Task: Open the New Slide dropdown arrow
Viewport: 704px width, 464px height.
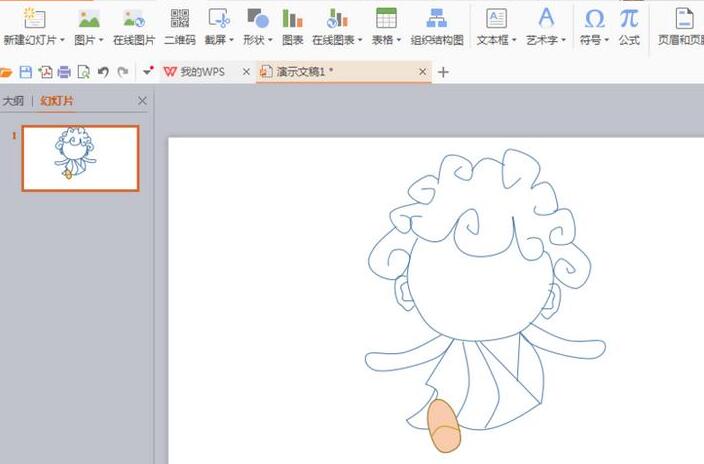Action: point(62,40)
